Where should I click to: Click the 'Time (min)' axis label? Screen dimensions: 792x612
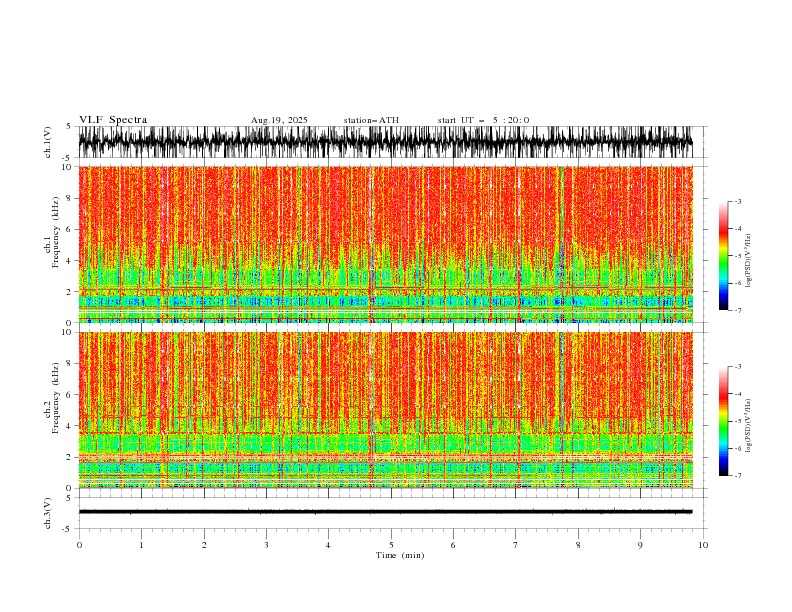400,555
